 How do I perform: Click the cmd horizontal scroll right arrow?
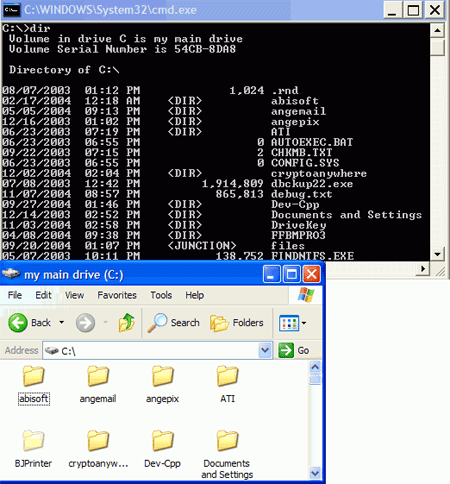tap(423, 268)
